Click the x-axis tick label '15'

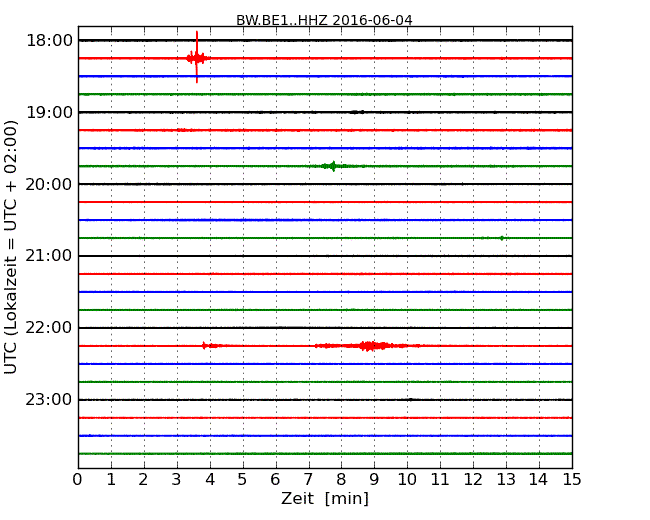pos(572,479)
